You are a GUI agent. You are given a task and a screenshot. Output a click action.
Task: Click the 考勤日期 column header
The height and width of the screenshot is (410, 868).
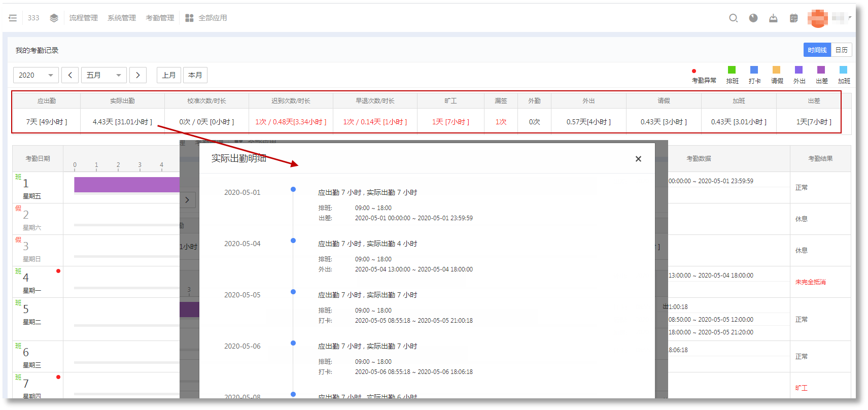(38, 159)
